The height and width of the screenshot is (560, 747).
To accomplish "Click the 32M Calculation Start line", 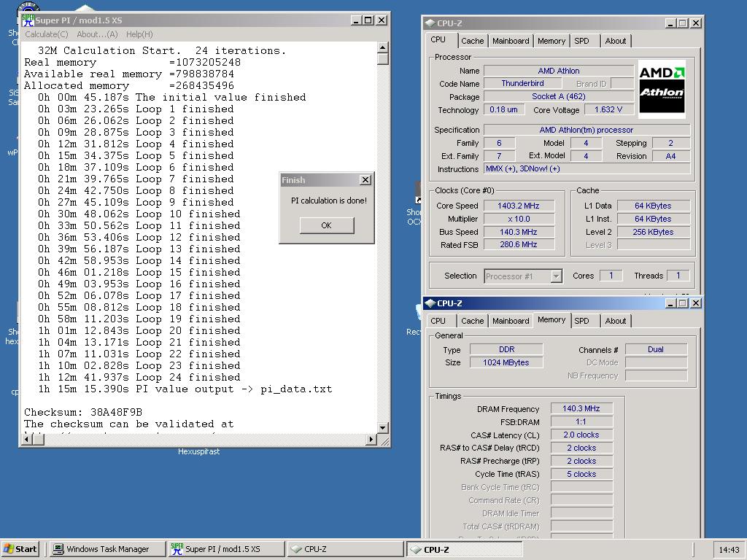I will [162, 50].
